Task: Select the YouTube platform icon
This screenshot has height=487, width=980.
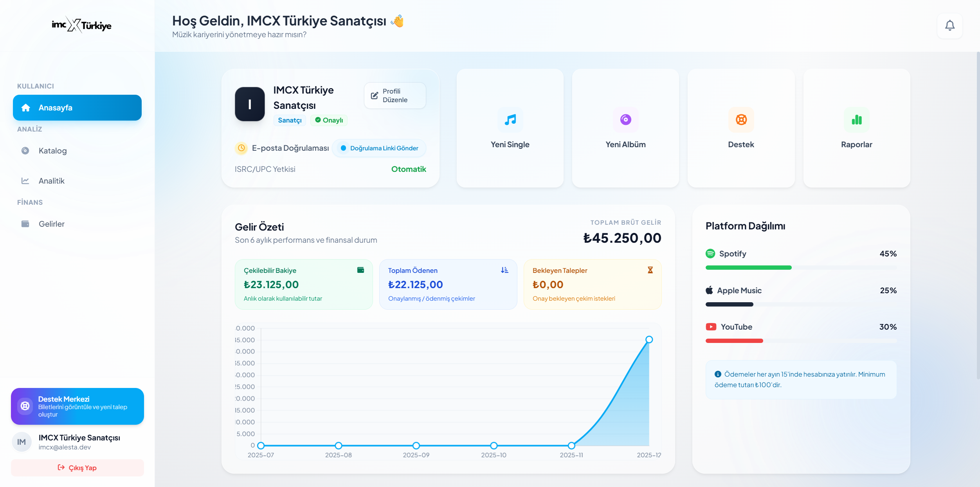Action: 712,326
